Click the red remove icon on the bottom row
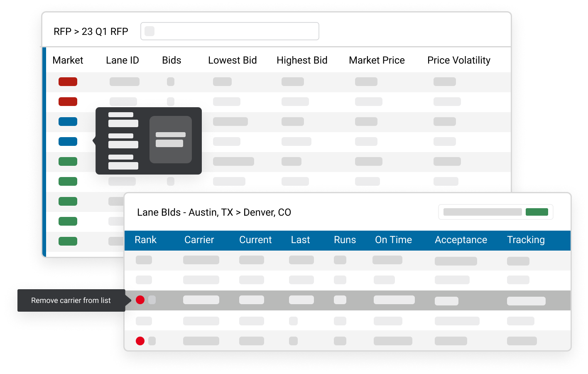 pos(140,341)
